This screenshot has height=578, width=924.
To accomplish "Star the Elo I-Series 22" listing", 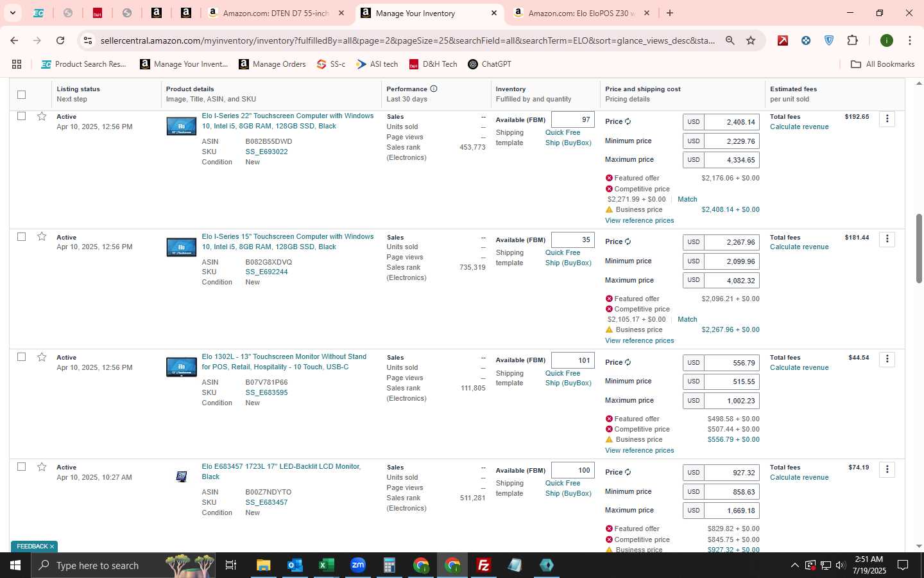I will click(42, 116).
